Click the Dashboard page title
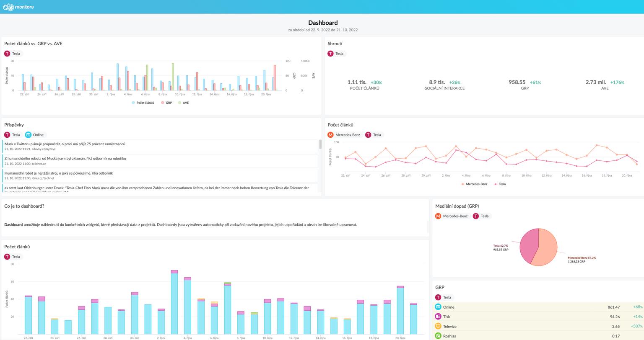This screenshot has width=644, height=340. pyautogui.click(x=323, y=23)
